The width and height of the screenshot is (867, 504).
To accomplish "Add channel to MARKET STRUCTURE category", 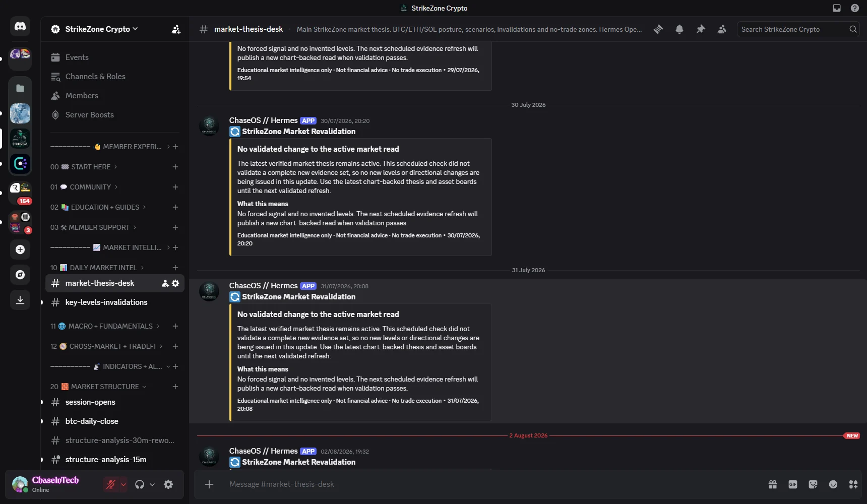I will tap(175, 387).
